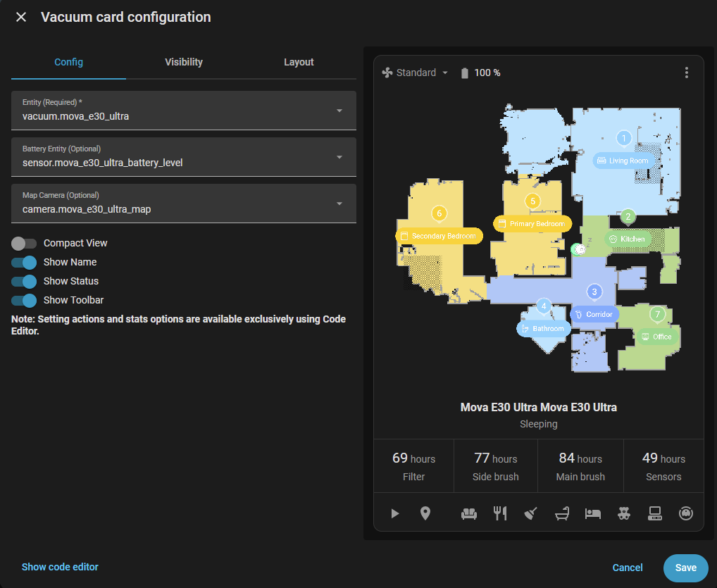717x588 pixels.
Task: Click the sofa living room shortcut icon
Action: point(469,513)
